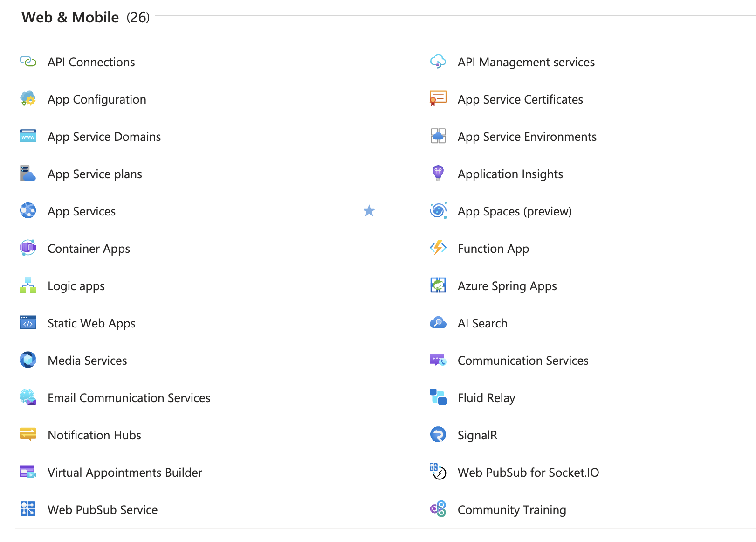Open App Spaces (preview)
756x542 pixels.
[x=515, y=211]
